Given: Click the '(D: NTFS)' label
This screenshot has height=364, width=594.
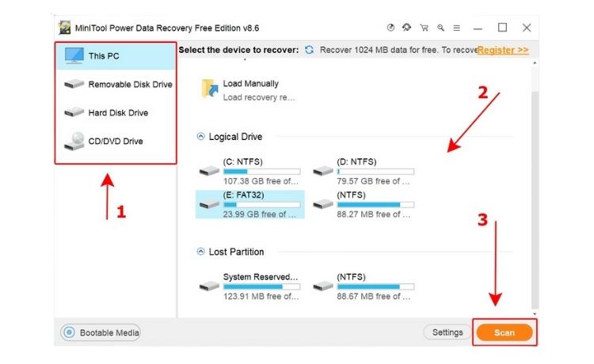Looking at the screenshot, I should tap(356, 161).
